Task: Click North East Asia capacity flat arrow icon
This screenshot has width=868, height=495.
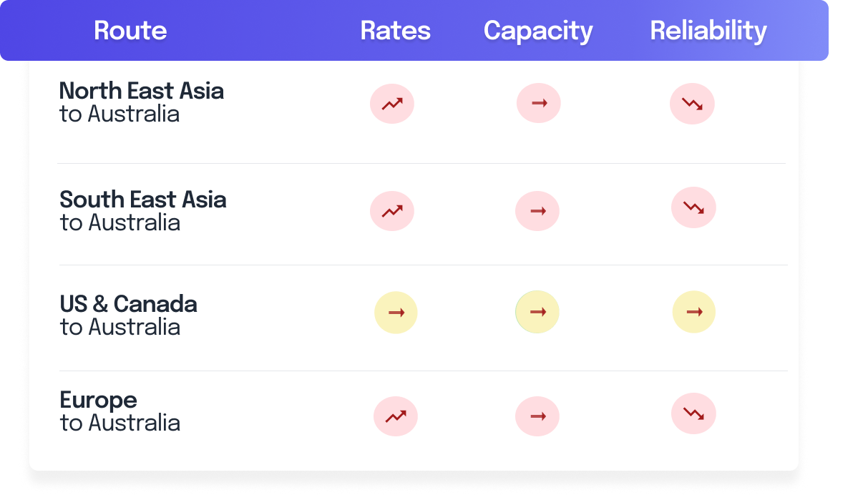Action: (539, 103)
